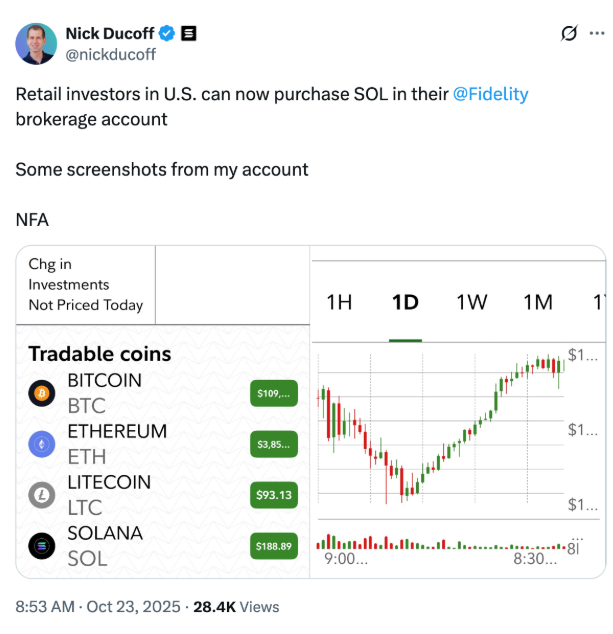Click the Solana coin icon

click(x=42, y=546)
